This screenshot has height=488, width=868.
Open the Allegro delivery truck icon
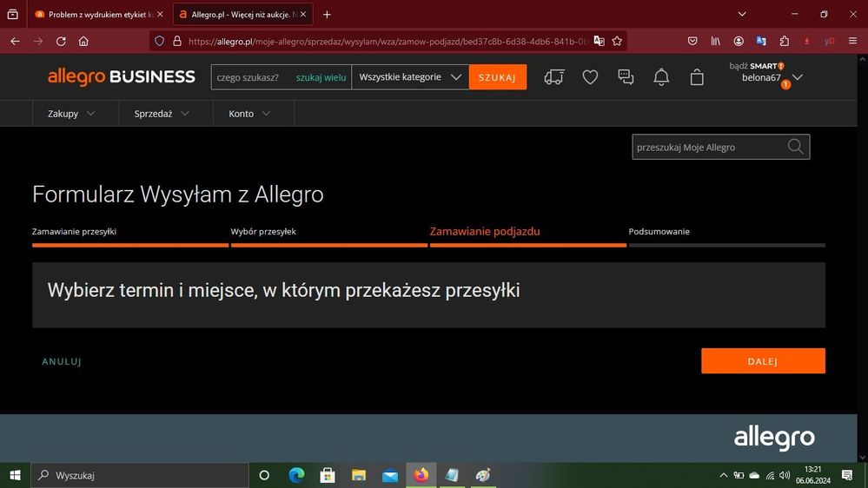(554, 77)
